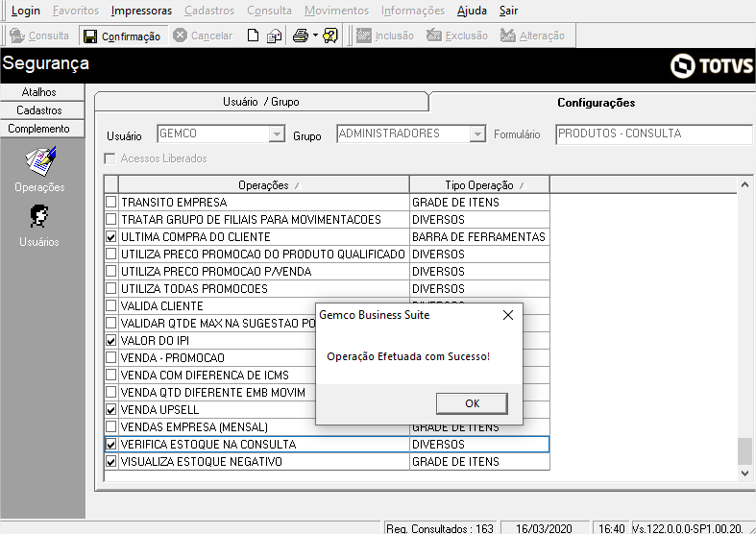Select VENDAS EMPRESA (MENSAL) row text

(x=194, y=427)
